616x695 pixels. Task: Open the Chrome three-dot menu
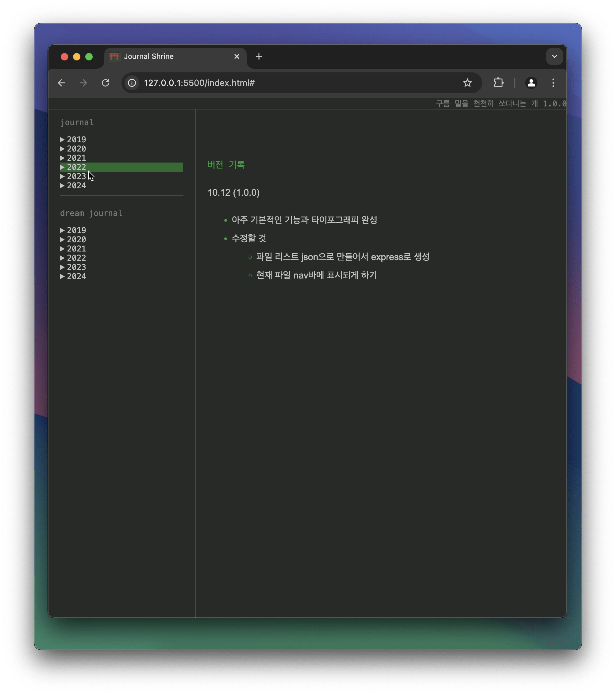[553, 83]
